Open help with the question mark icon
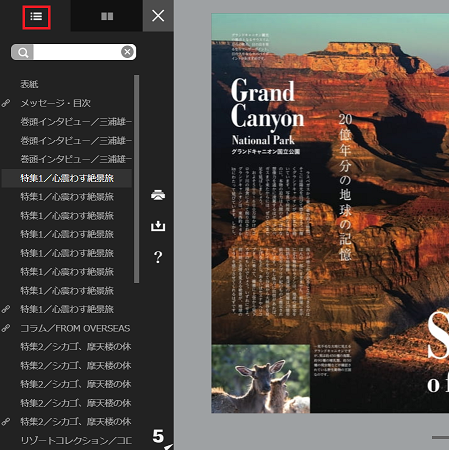The image size is (449, 450). click(x=158, y=257)
